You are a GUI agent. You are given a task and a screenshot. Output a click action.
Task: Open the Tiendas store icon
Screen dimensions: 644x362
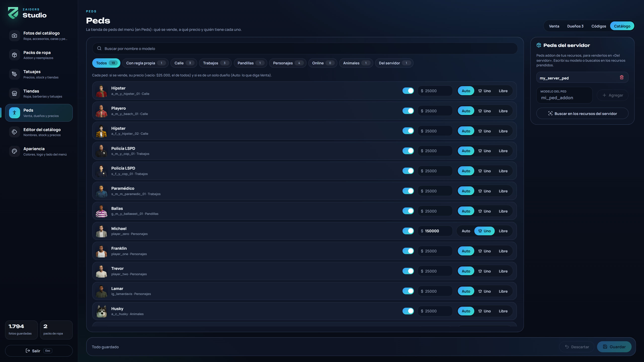(x=14, y=94)
